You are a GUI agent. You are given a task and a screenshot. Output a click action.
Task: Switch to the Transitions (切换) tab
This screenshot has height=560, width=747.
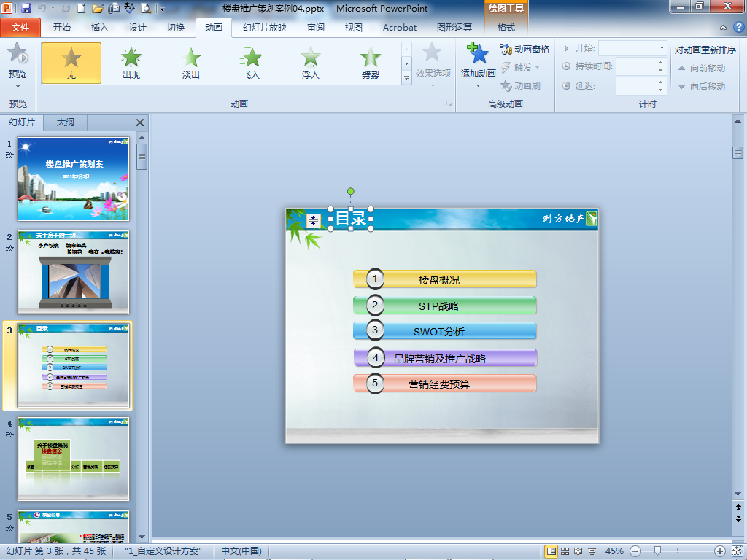coord(176,27)
